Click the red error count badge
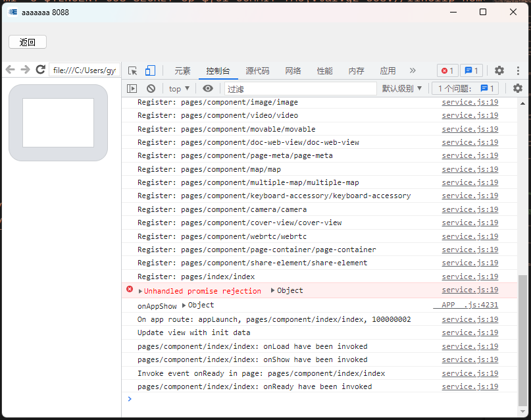Screen dimensions: 531x420 pos(447,70)
